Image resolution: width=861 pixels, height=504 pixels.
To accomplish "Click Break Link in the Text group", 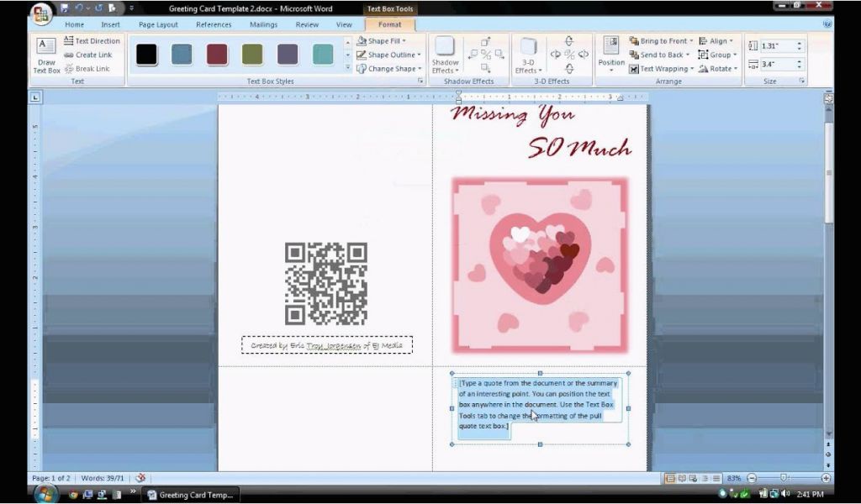I will pos(87,69).
